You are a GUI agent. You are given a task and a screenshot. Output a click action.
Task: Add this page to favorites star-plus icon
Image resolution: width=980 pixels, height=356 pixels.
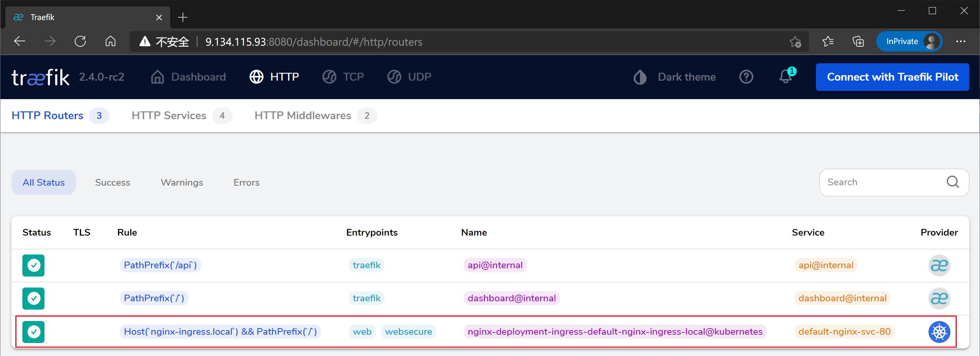795,42
